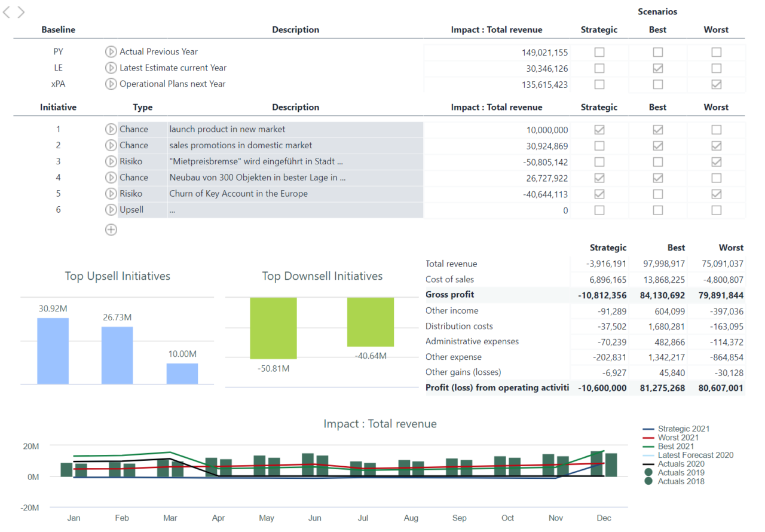Click Top Downsell Initiatives chart title
Image resolution: width=765 pixels, height=532 pixels.
coord(322,276)
